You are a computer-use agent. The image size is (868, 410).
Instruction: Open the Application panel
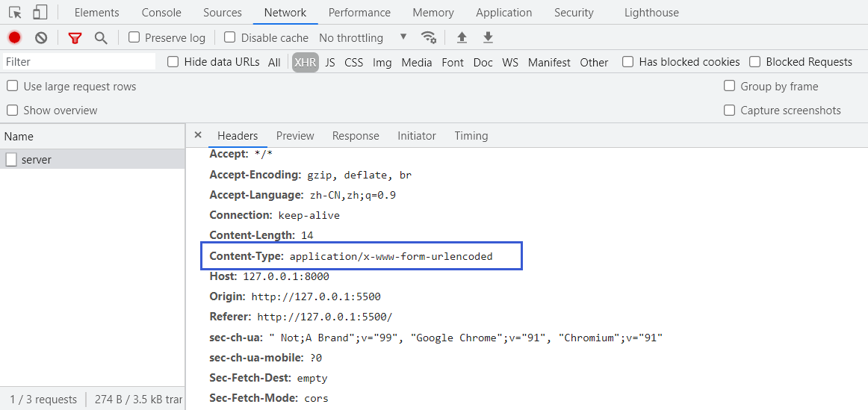(x=503, y=12)
